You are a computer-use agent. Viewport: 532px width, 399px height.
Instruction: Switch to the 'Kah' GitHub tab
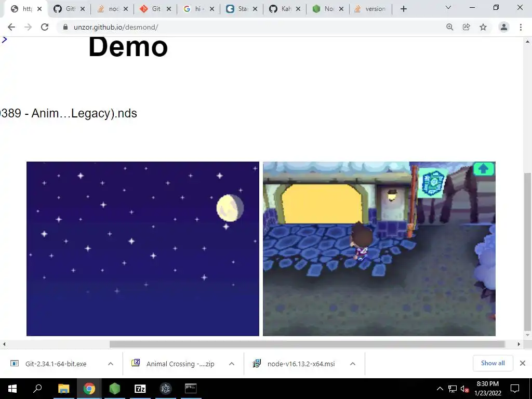pyautogui.click(x=280, y=9)
